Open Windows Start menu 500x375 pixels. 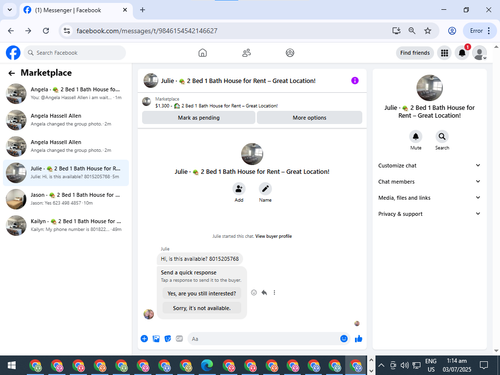[12, 365]
